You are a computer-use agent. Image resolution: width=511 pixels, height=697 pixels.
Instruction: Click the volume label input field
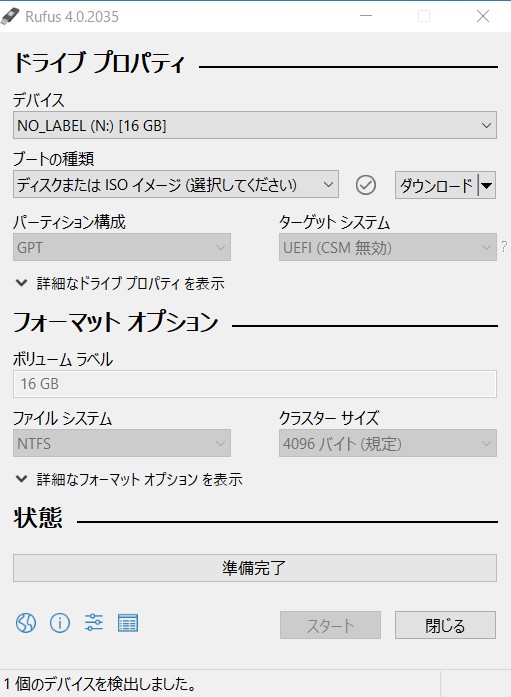(x=255, y=384)
